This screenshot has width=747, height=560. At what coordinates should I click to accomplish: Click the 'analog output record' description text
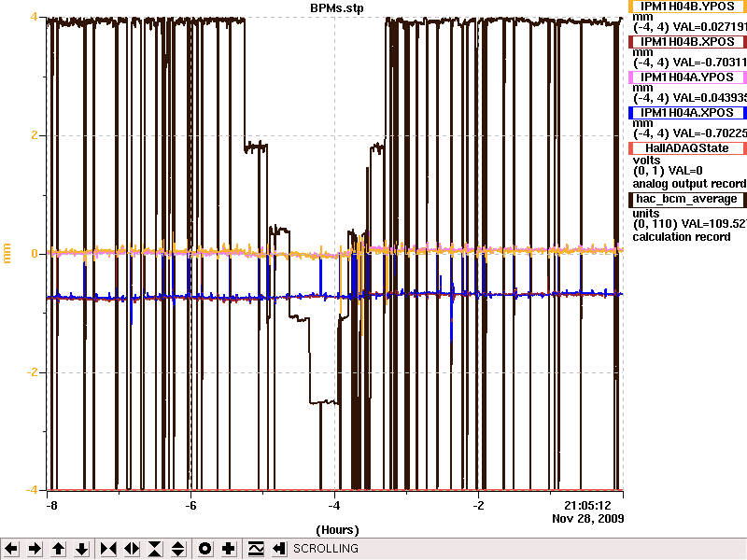(x=689, y=184)
